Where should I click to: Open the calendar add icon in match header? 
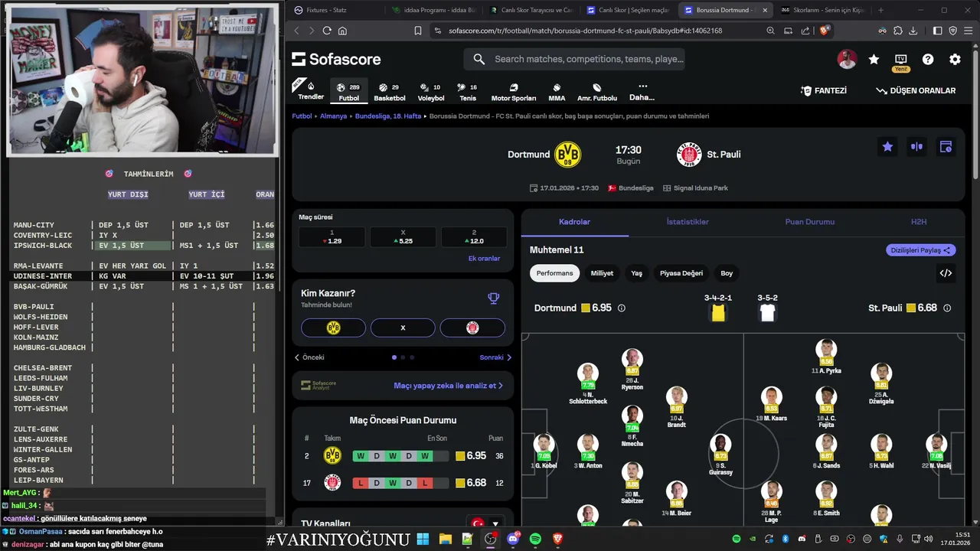946,147
